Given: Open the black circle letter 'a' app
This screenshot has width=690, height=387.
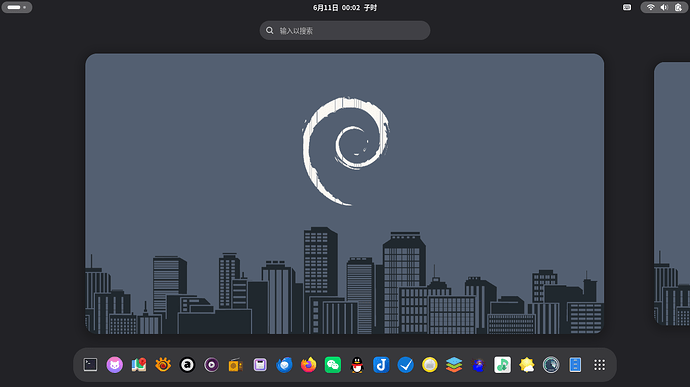Looking at the screenshot, I should pos(187,365).
